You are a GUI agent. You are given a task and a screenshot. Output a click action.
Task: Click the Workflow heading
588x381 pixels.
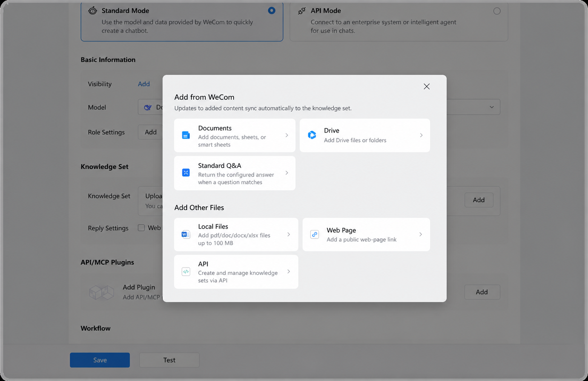tap(95, 328)
